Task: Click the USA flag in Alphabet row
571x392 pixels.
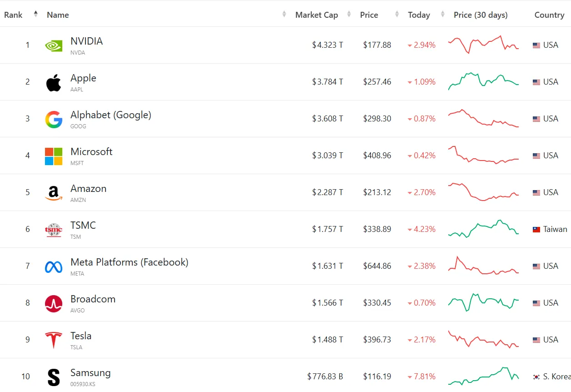Action: [536, 119]
